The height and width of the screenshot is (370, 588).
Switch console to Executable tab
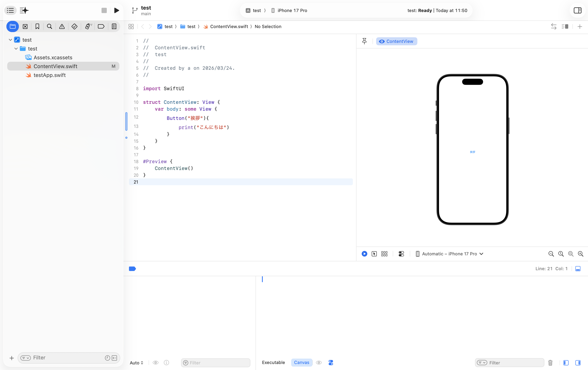click(273, 362)
